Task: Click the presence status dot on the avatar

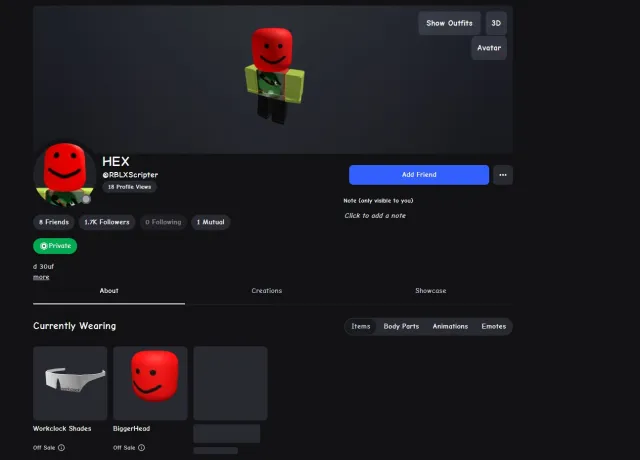Action: click(x=86, y=199)
